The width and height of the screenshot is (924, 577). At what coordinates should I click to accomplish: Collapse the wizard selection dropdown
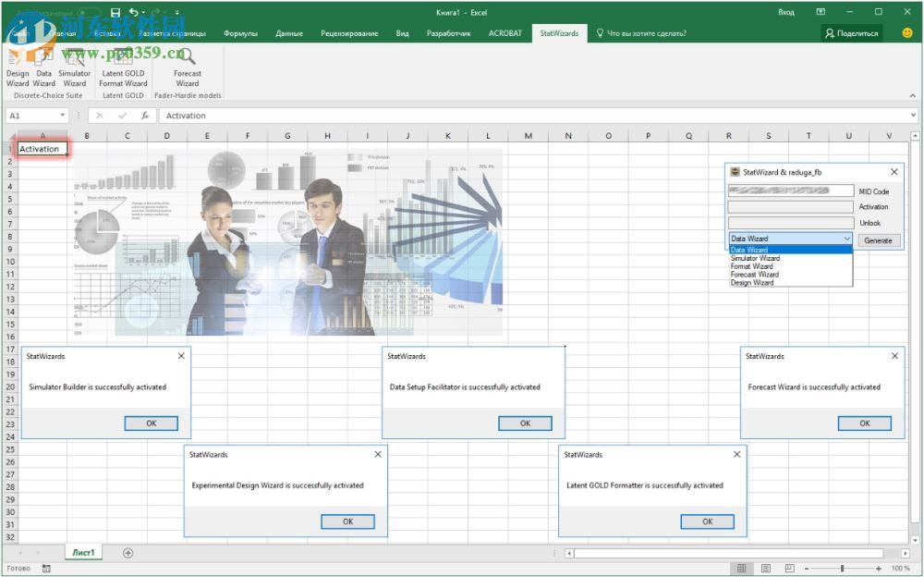coord(847,239)
